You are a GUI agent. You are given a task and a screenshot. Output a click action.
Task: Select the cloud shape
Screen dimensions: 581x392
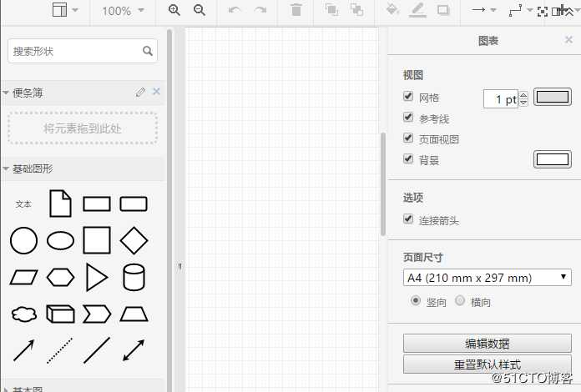pyautogui.click(x=24, y=314)
